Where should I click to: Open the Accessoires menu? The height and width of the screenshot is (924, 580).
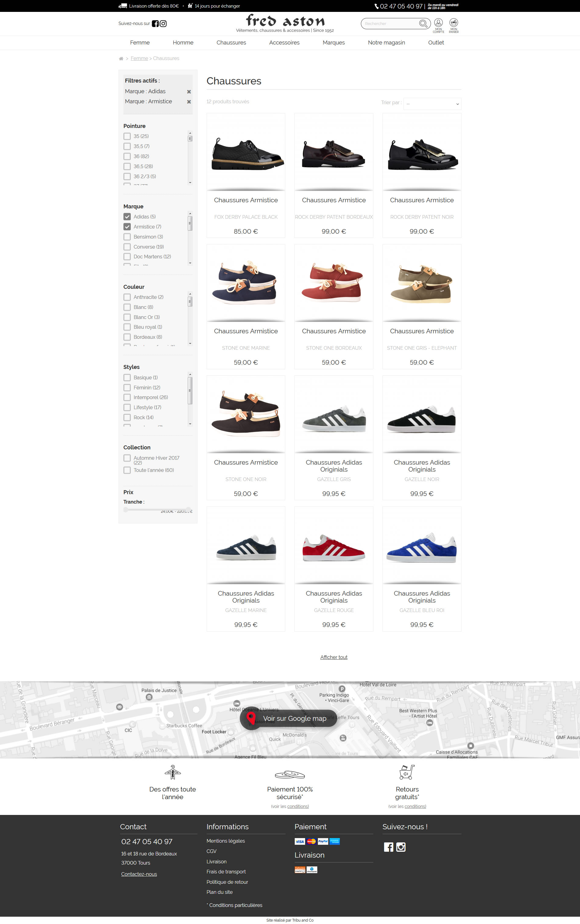click(284, 43)
